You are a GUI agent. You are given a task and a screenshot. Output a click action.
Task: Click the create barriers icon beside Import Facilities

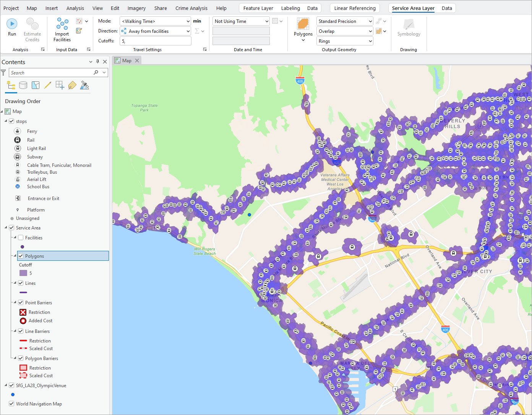coord(79,21)
